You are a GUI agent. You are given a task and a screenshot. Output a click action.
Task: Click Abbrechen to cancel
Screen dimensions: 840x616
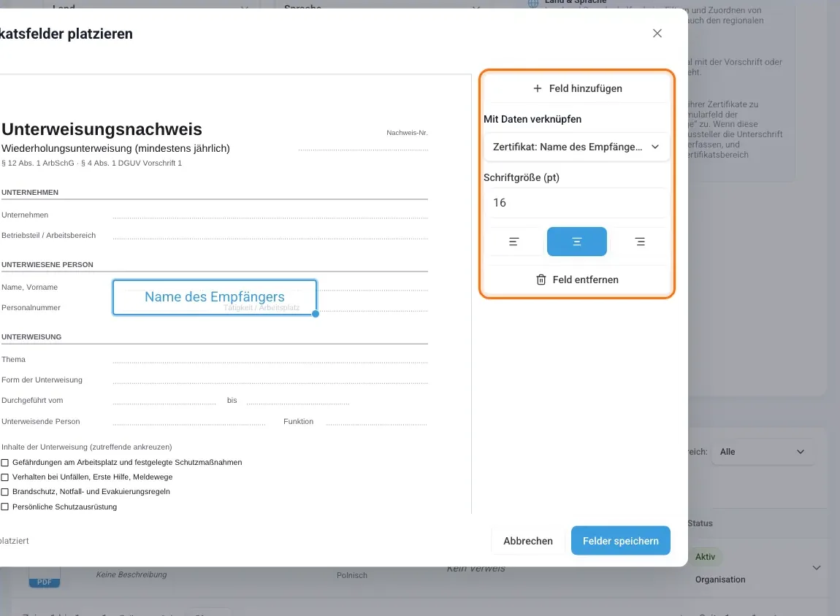[527, 541]
